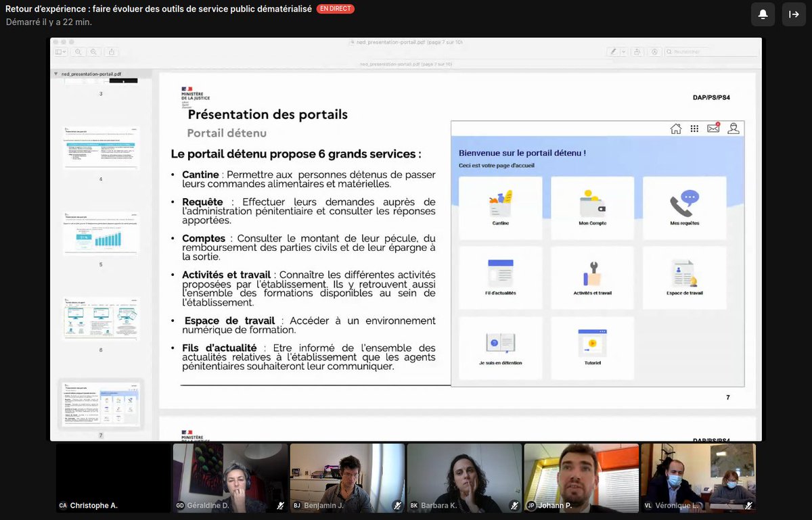Select page 7 thumbnail in sidebar
The height and width of the screenshot is (520, 812).
pyautogui.click(x=101, y=404)
